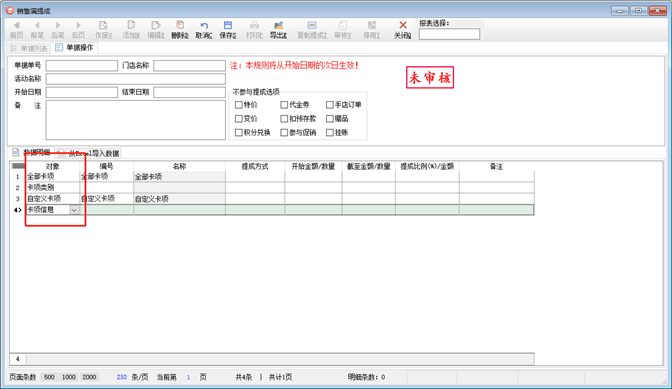Click the previous record (前笔) icon
The image size is (672, 389).
coord(37,26)
